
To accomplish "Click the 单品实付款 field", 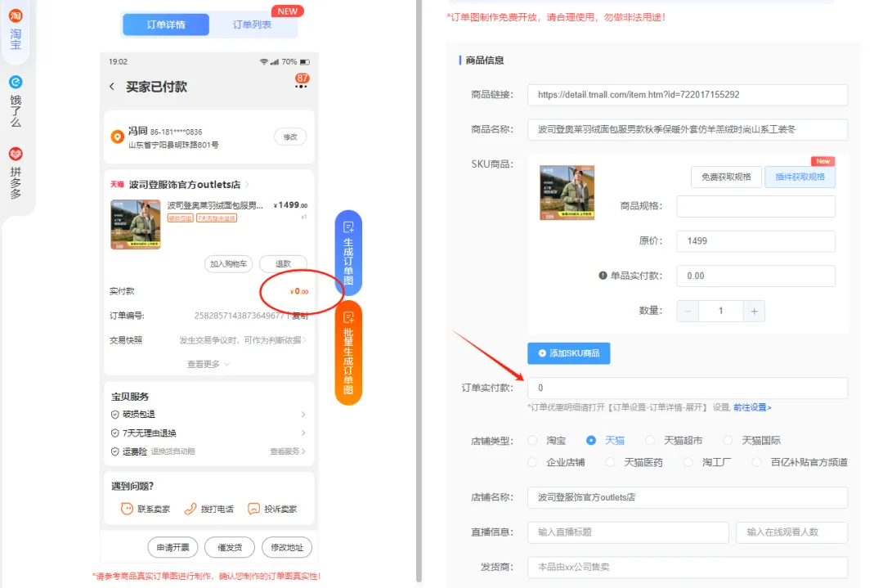I will pyautogui.click(x=755, y=276).
